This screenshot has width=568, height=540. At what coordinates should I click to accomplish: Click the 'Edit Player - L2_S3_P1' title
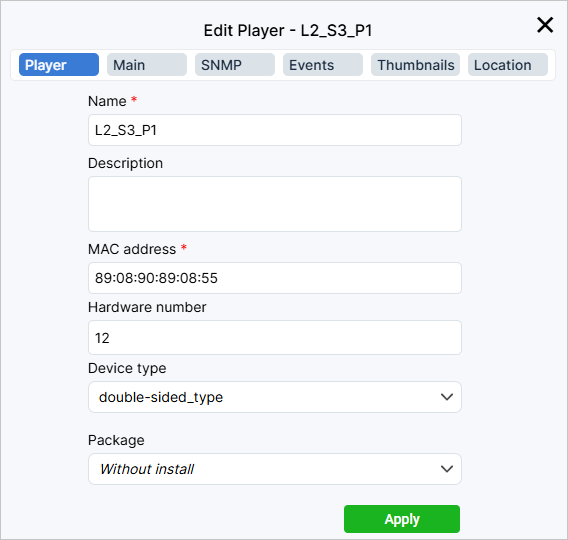(x=288, y=30)
